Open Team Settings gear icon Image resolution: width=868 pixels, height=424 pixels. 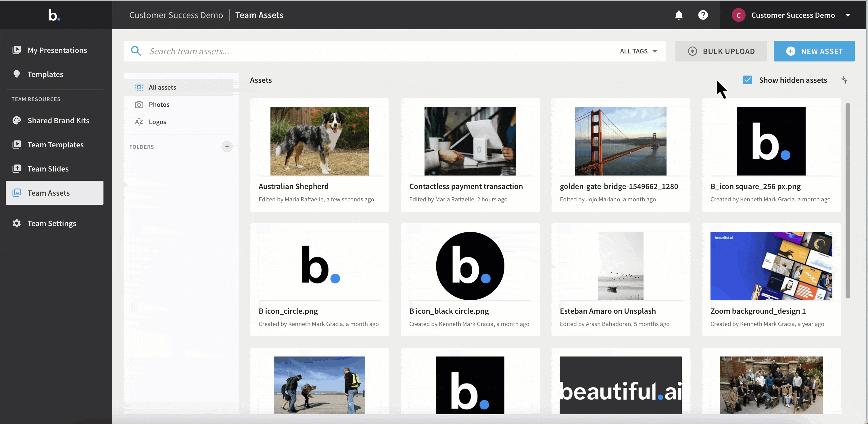pyautogui.click(x=16, y=223)
